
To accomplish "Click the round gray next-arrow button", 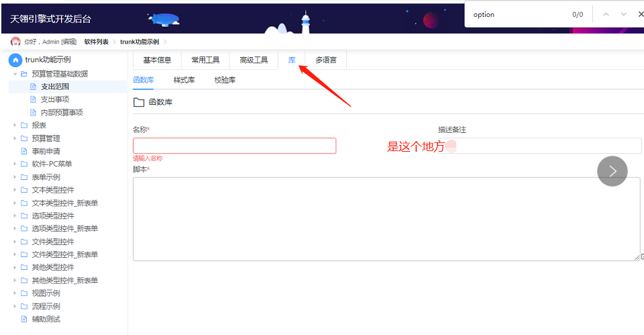I will [612, 171].
